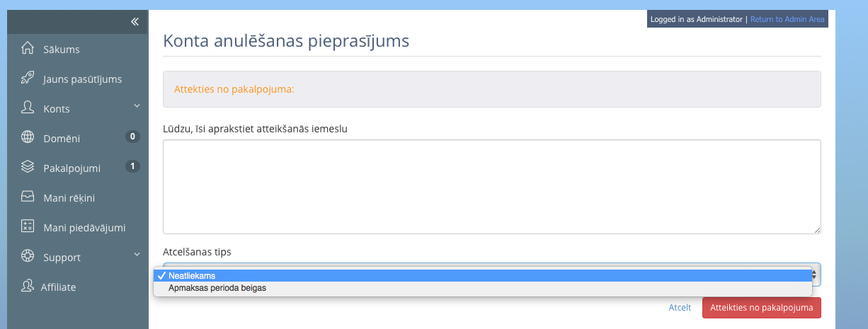Collapse the sidebar with double-chevron icon
Screen dimensions: 868x329
coord(135,21)
